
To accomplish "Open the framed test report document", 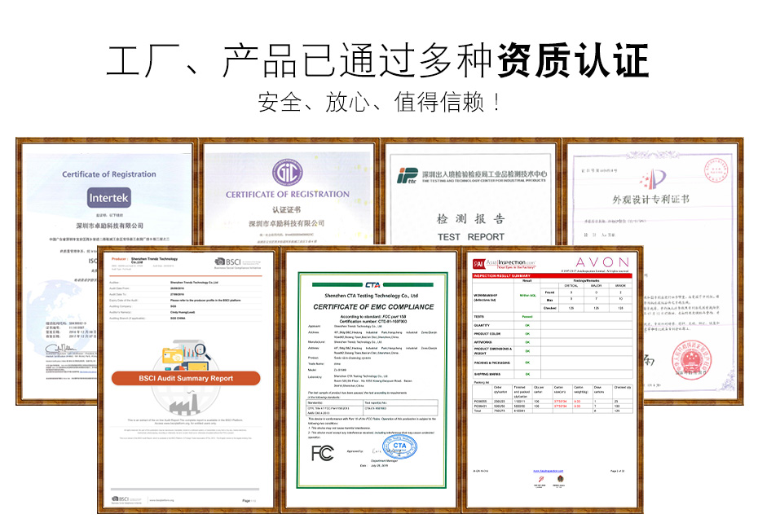I will coord(471,193).
